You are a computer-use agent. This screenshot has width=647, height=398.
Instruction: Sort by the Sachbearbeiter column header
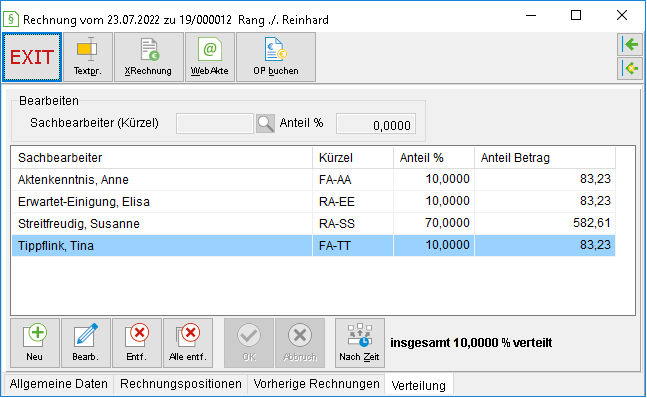(162, 158)
